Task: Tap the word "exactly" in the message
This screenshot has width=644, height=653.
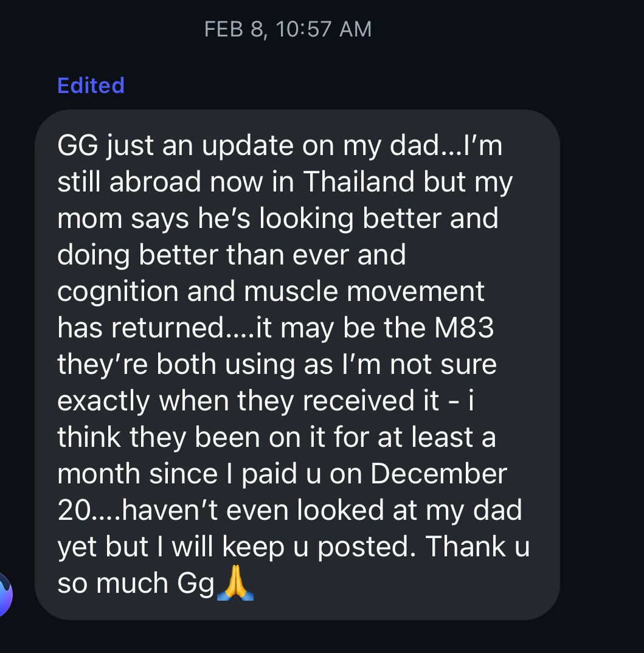Action: tap(103, 401)
